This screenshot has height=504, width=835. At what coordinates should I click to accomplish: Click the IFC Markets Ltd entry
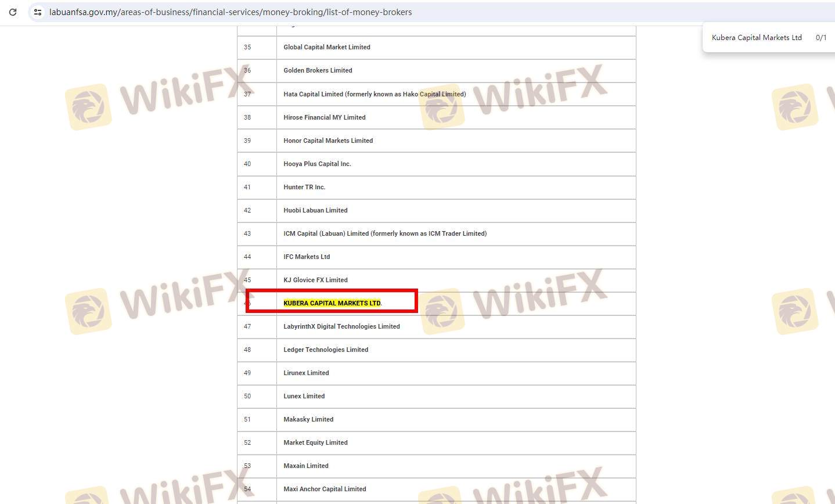[x=306, y=257]
